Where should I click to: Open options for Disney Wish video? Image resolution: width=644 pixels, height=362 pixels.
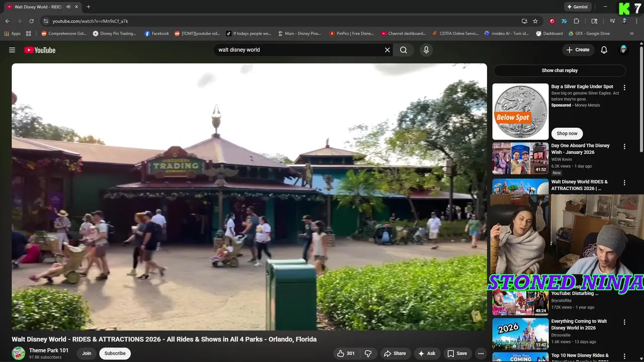(x=624, y=146)
